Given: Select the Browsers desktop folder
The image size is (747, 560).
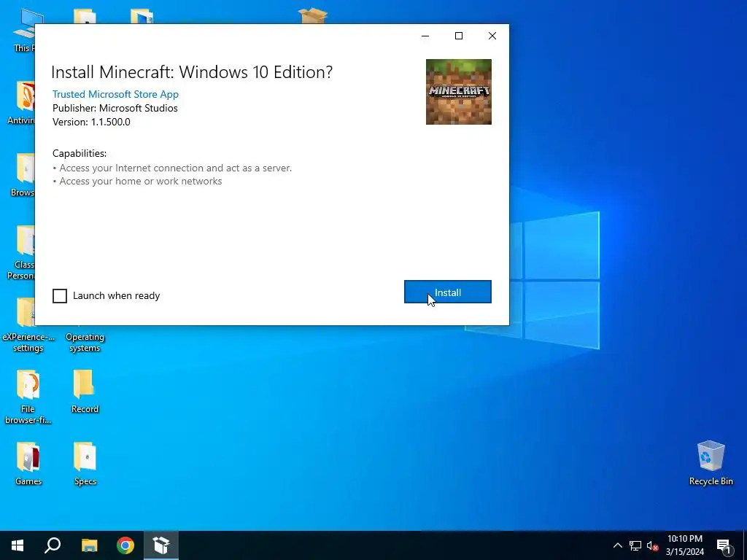Looking at the screenshot, I should click(23, 175).
